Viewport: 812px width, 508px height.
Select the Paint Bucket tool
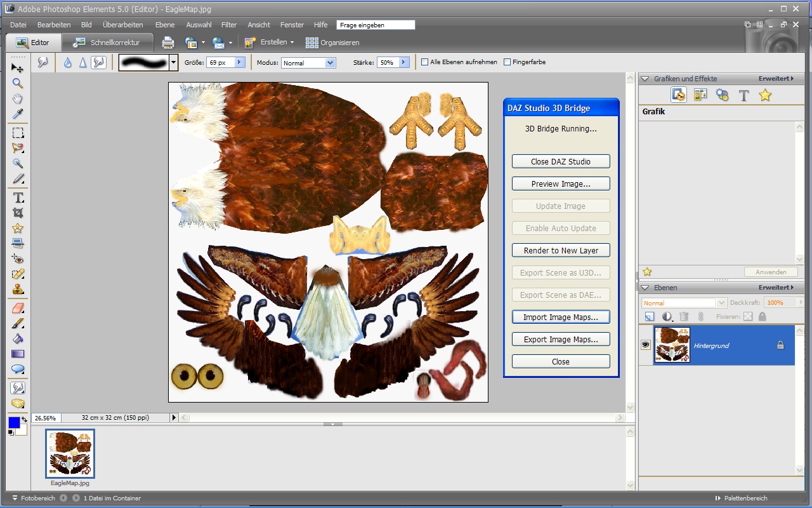pos(18,338)
